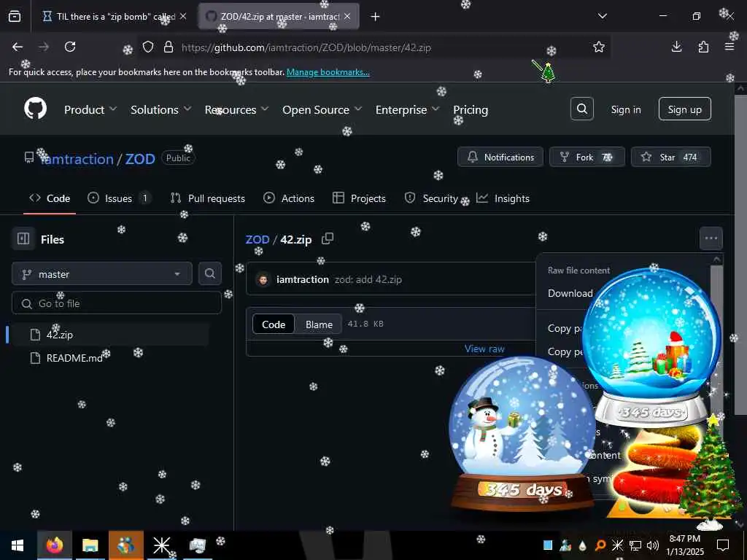Open the three-dot more file actions button
Screen dimensions: 747x560
(711, 238)
